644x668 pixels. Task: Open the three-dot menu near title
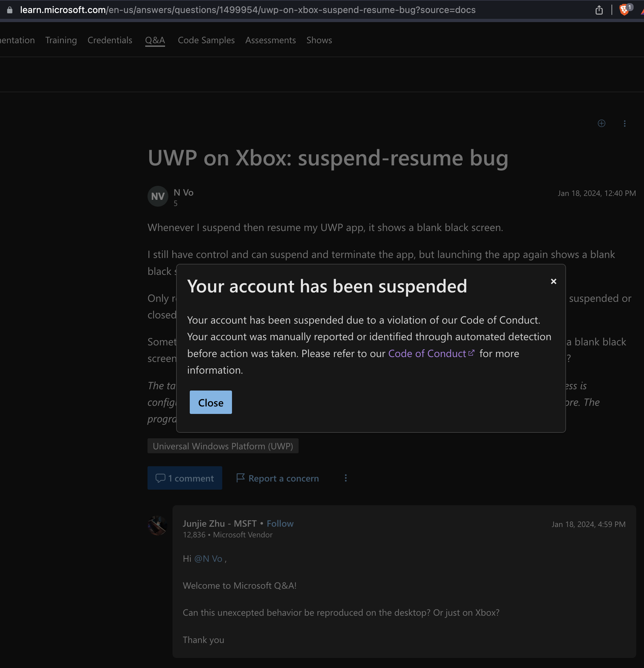pyautogui.click(x=625, y=123)
